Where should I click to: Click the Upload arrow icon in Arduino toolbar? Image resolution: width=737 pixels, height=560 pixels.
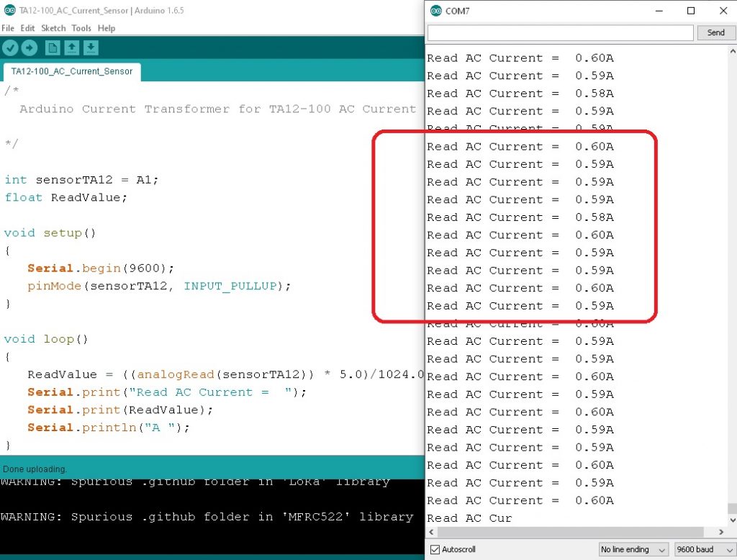29,48
